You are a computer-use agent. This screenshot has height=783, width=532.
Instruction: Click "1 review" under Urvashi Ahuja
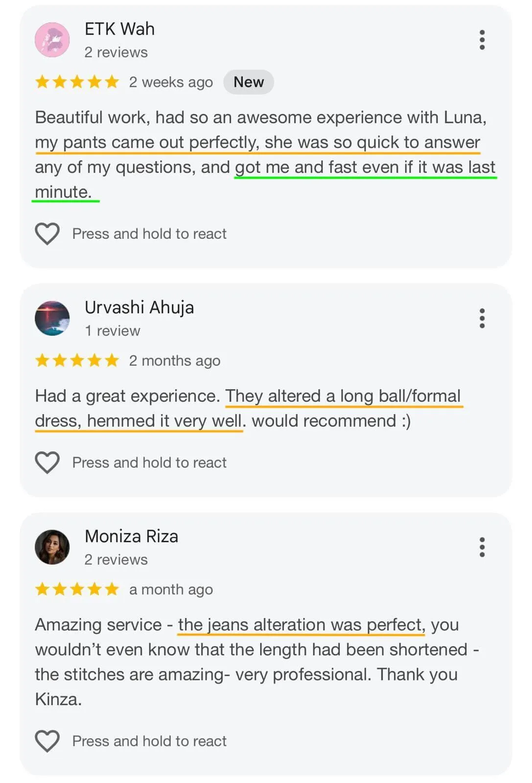tap(113, 331)
